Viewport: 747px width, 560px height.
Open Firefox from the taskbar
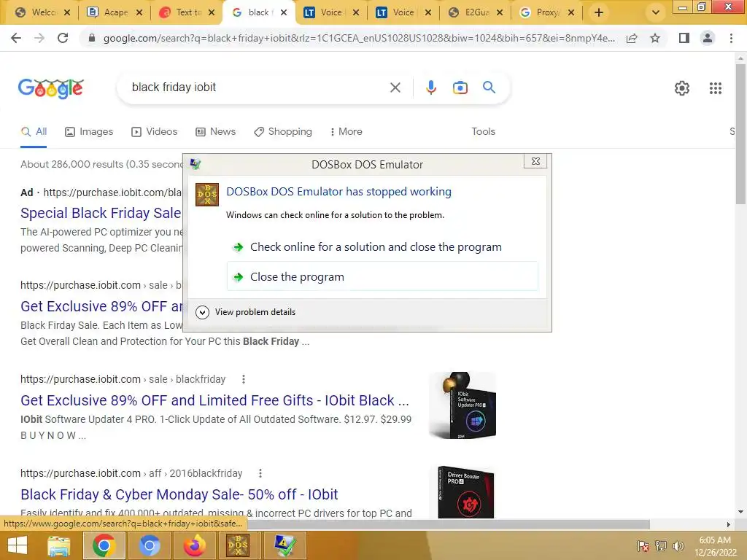click(x=194, y=545)
